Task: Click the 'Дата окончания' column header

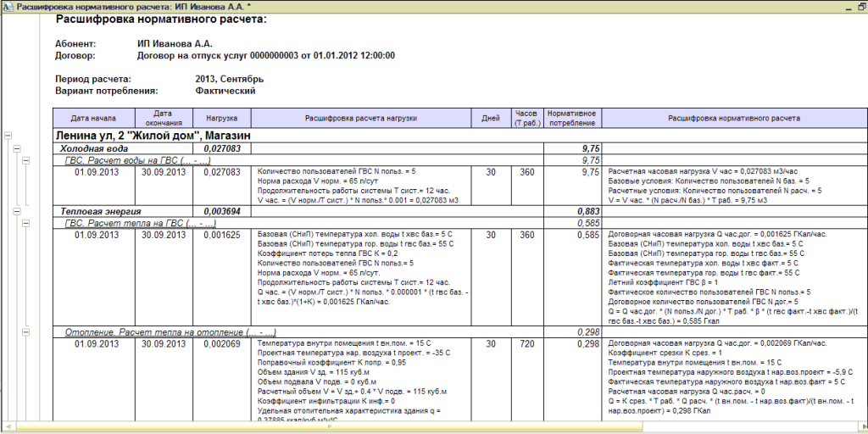Action: click(x=164, y=118)
